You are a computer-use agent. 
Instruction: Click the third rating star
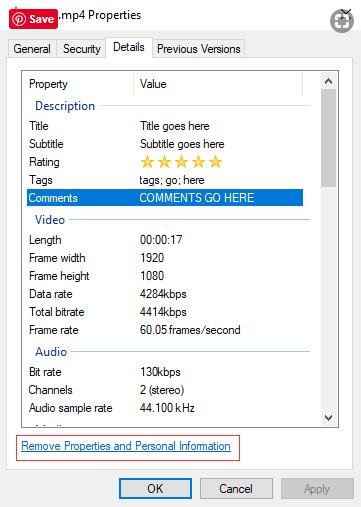181,162
